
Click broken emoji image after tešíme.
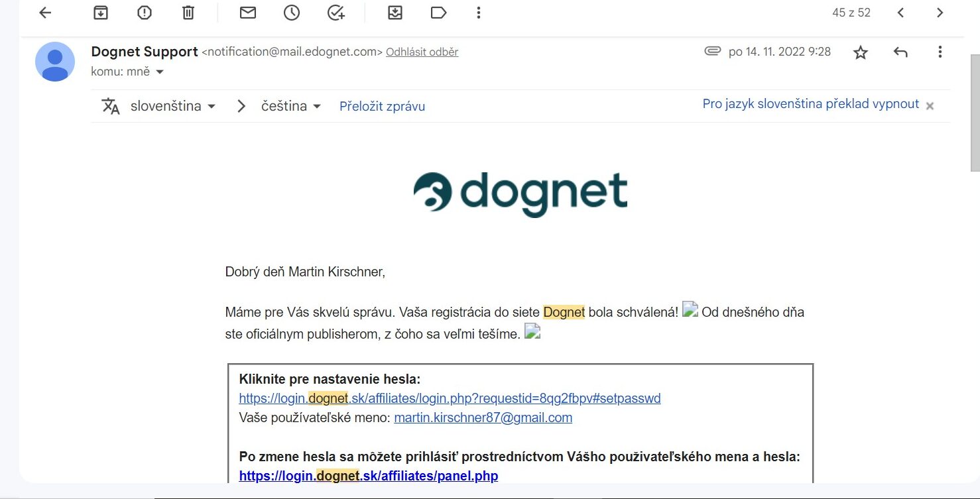pyautogui.click(x=532, y=331)
